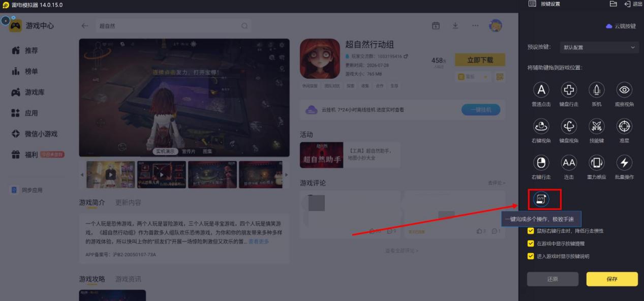
Task: Open the calendar check-in icon in top bar
Action: 436,25
